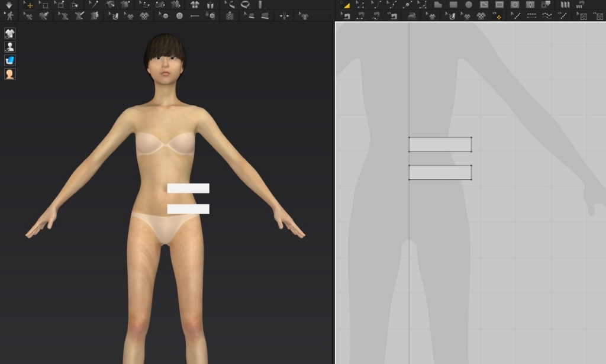Toggle Show Garment shirt icon

click(9, 33)
